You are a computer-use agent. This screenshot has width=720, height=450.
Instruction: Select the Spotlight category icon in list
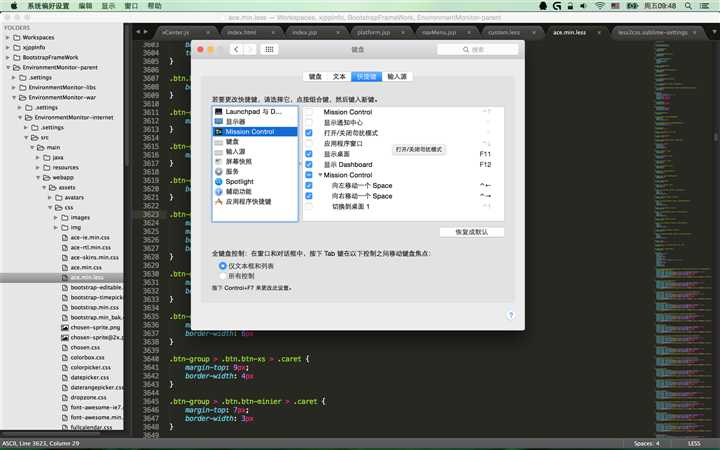point(219,181)
